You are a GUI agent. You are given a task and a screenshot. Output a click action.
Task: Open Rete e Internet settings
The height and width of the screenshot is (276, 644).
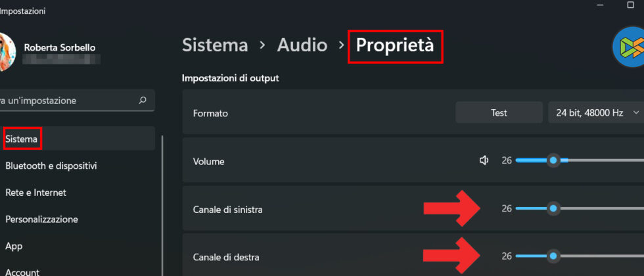click(35, 193)
